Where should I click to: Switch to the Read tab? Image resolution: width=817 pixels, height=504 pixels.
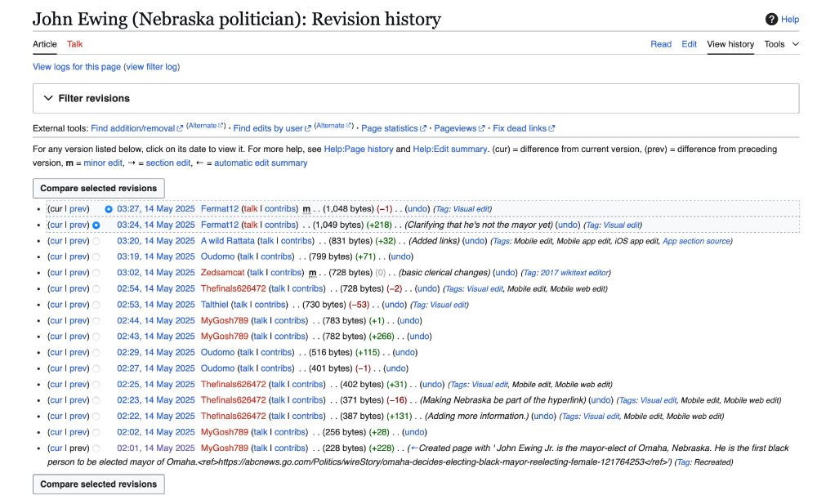(x=661, y=44)
